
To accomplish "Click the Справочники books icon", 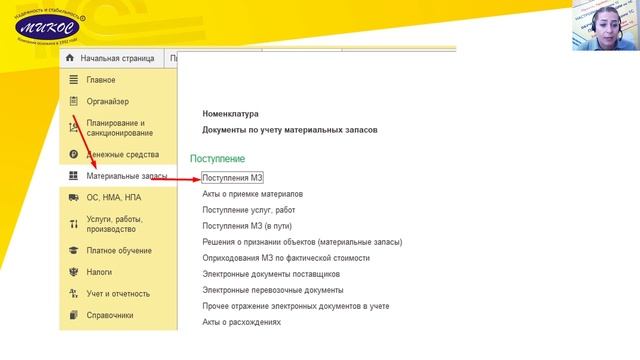I will (73, 315).
